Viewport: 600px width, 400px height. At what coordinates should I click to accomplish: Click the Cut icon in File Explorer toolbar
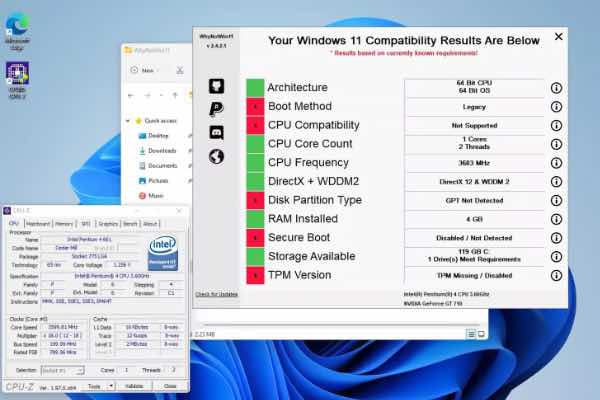click(179, 70)
